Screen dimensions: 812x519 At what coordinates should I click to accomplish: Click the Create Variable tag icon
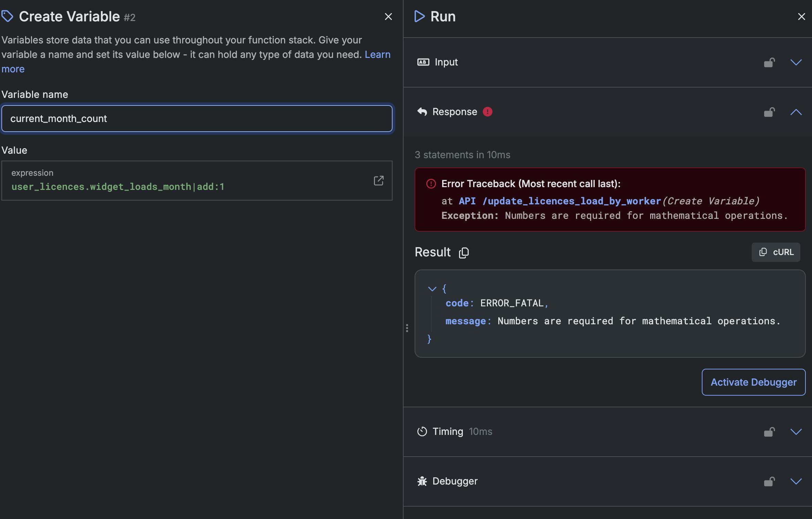(8, 16)
